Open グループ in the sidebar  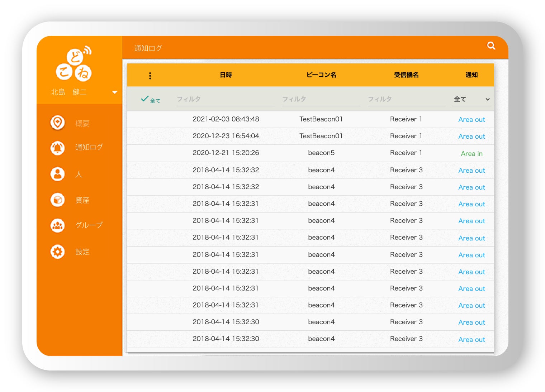pos(89,225)
